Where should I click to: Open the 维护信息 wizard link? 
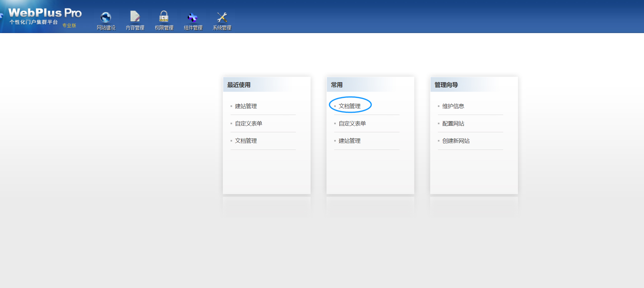[x=453, y=106]
